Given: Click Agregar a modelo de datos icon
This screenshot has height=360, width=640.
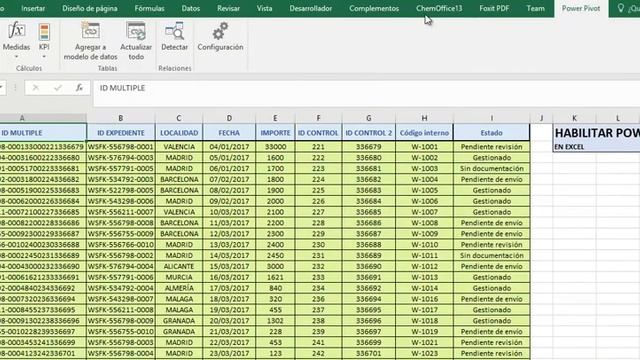Looking at the screenshot, I should coord(90,31).
